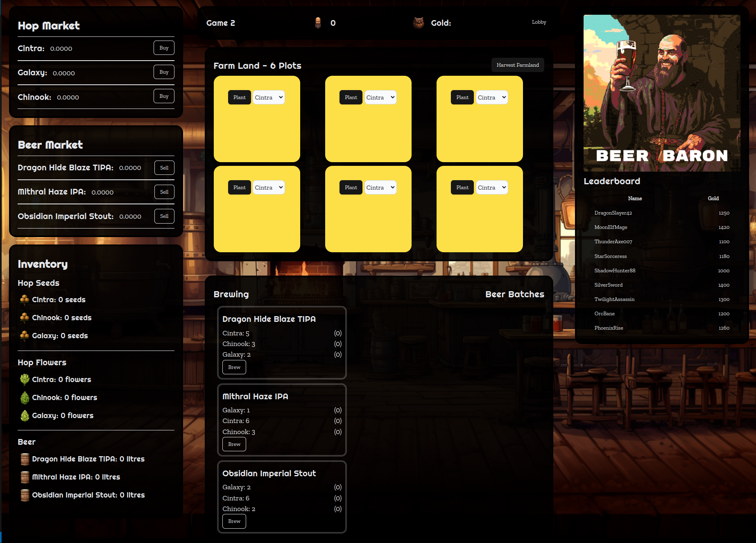Plant hops in the top-left plot
Image resolution: width=756 pixels, height=543 pixels.
click(239, 97)
